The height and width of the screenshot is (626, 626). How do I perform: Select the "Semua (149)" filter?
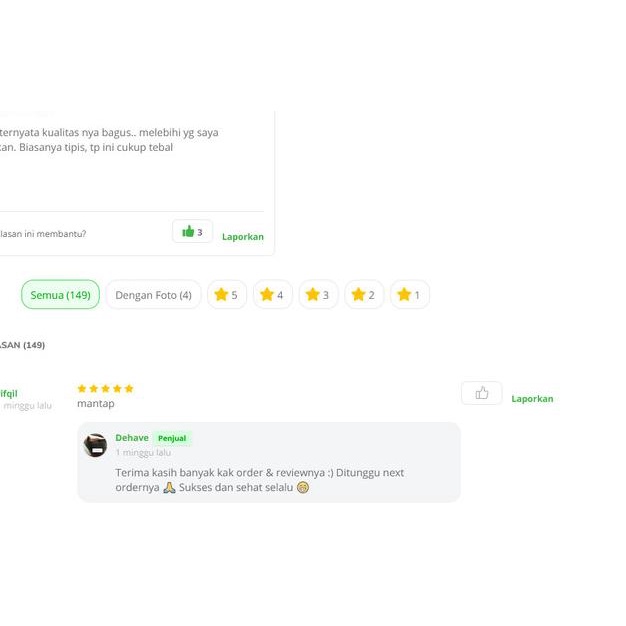[60, 295]
